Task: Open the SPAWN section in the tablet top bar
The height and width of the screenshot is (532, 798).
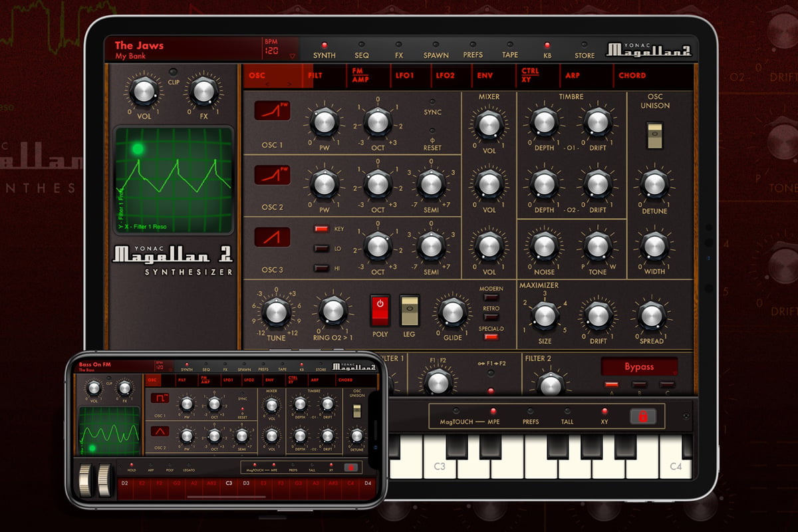Action: [436, 51]
